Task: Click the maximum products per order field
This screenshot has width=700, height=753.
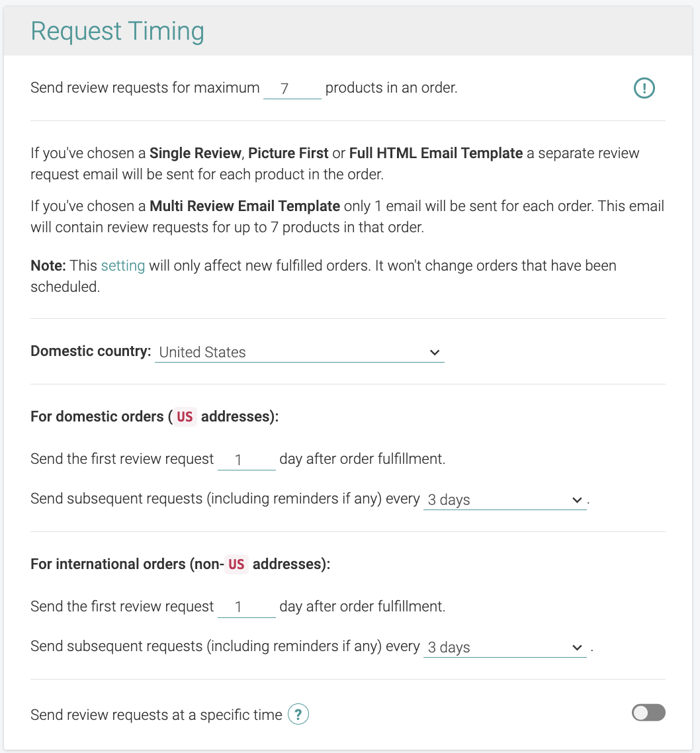Action: pos(292,88)
